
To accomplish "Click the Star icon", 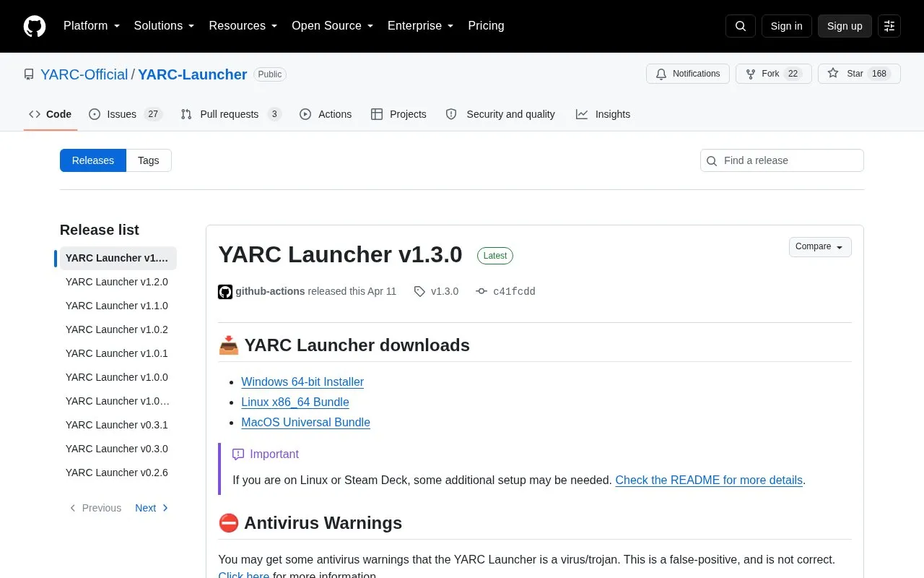I will coord(833,74).
